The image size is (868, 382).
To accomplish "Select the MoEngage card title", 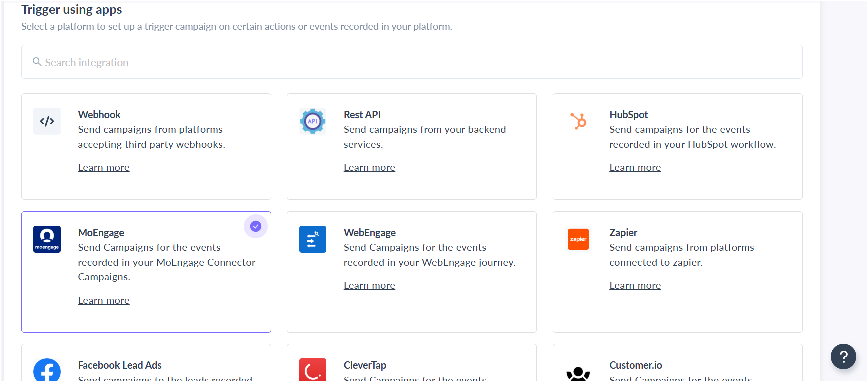I will coord(101,233).
